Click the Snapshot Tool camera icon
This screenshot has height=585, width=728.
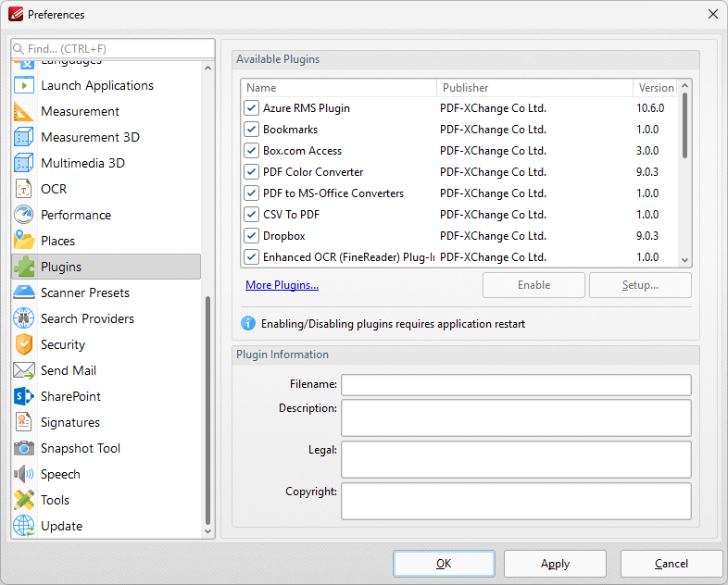click(24, 448)
